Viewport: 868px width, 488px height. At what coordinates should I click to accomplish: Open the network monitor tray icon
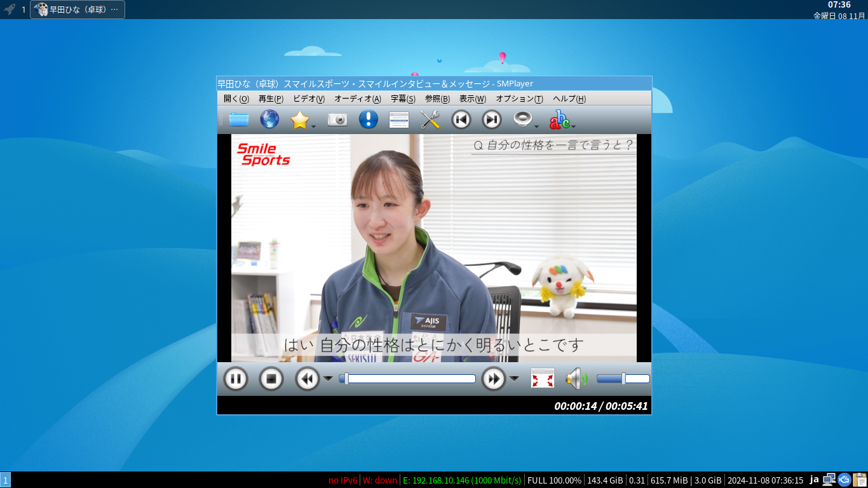(x=829, y=480)
